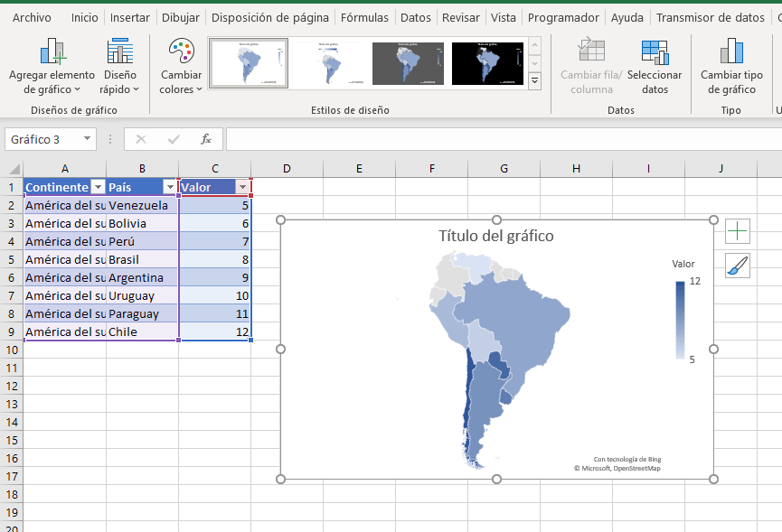Click cell containing Paraguay

(142, 313)
